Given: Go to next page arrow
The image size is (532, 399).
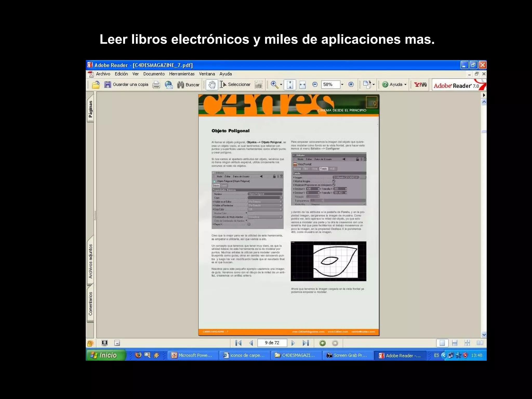Looking at the screenshot, I should [x=293, y=343].
